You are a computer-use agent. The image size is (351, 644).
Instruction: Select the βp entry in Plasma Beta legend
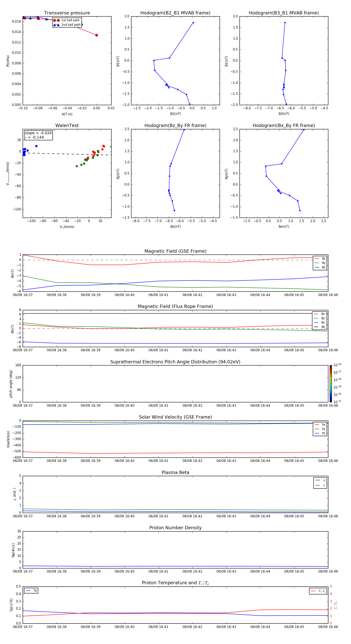click(x=320, y=480)
